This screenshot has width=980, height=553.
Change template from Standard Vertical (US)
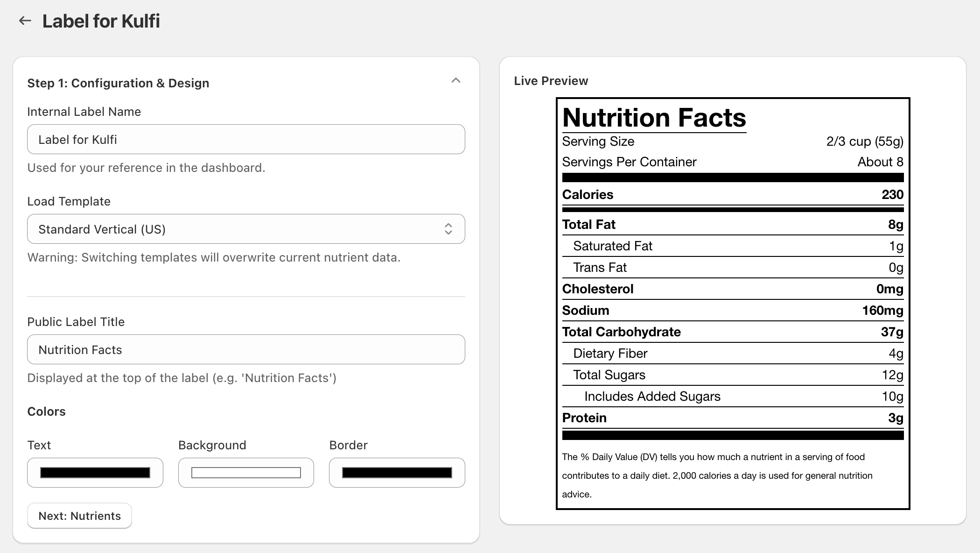(246, 229)
